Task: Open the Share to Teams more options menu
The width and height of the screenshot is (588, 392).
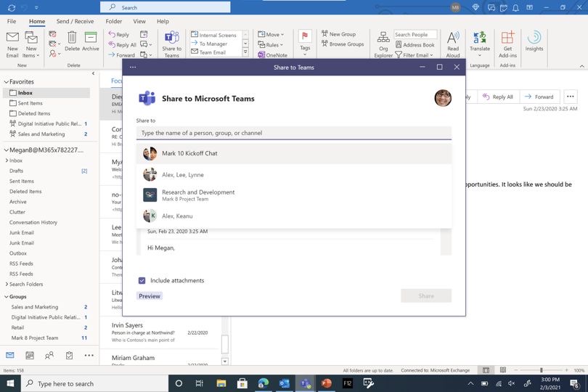Action: click(133, 67)
